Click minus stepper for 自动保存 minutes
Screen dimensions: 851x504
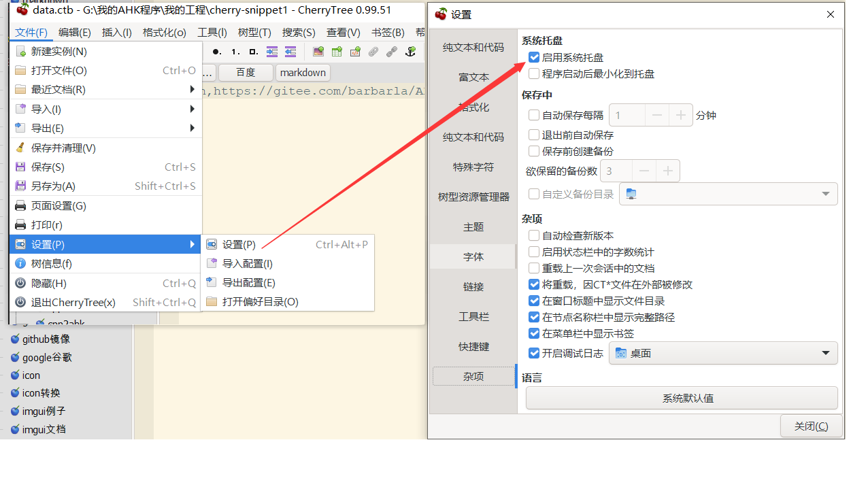[657, 116]
